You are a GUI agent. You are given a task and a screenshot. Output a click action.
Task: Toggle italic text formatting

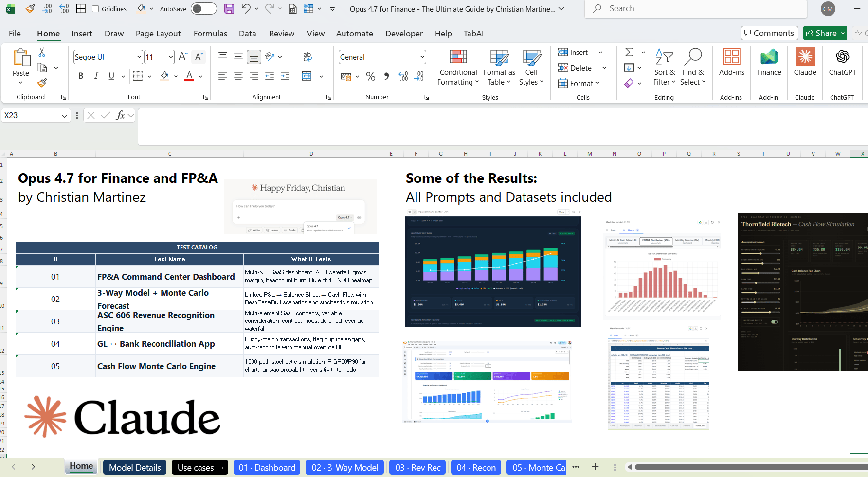pos(96,76)
